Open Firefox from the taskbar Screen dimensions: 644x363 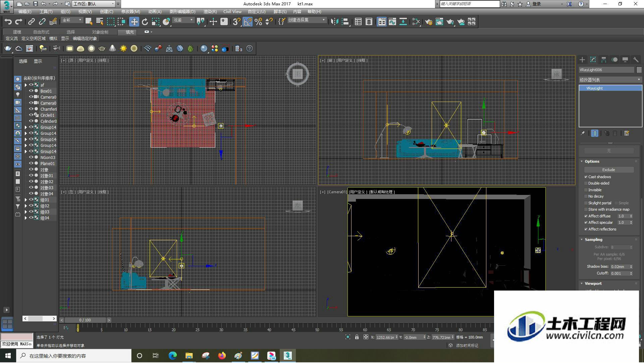point(222,356)
